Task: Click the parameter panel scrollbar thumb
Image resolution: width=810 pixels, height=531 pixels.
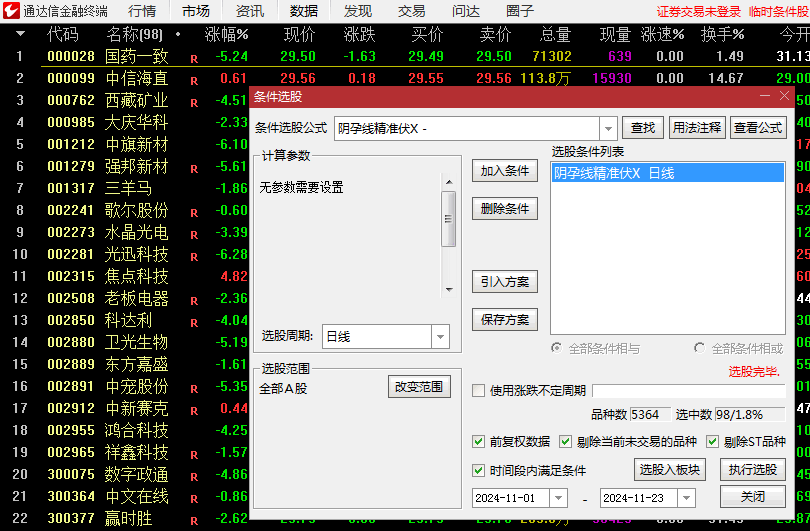Action: point(448,218)
